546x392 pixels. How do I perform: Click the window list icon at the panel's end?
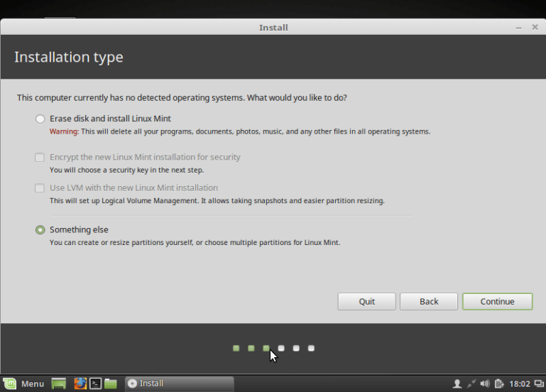pos(538,383)
